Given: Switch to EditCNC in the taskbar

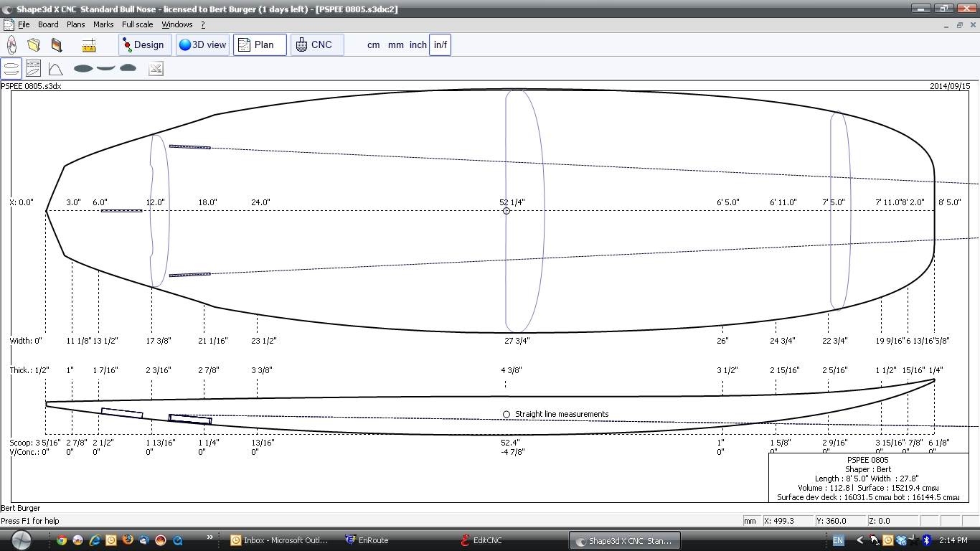Looking at the screenshot, I should click(x=487, y=540).
